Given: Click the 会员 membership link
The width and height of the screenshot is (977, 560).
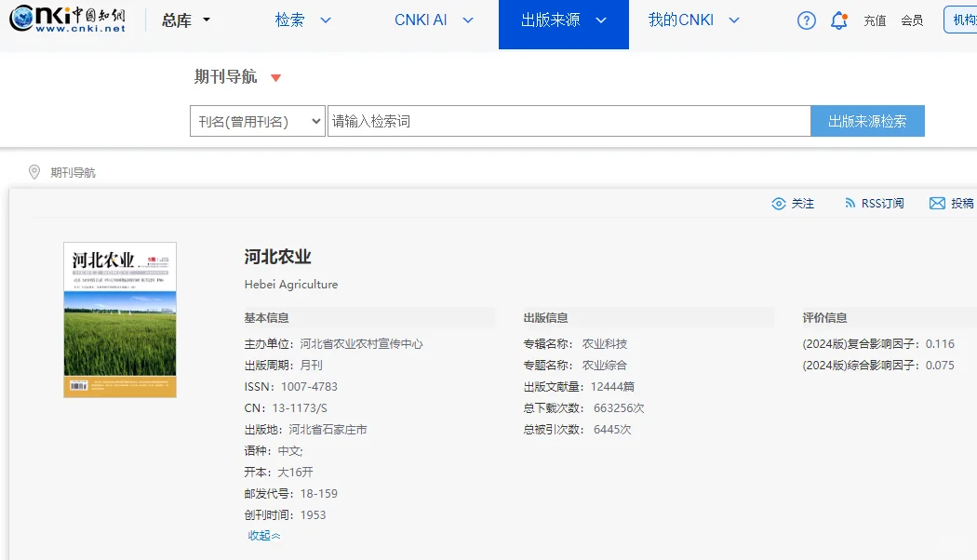Looking at the screenshot, I should [x=913, y=20].
